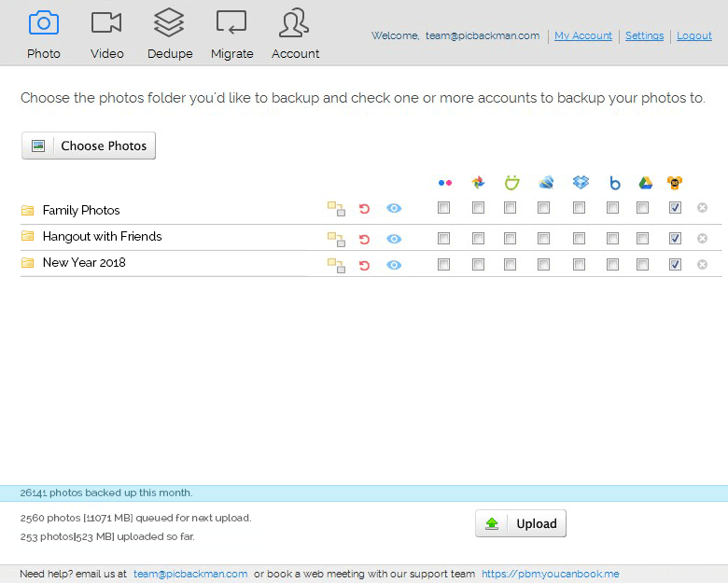Viewport: 728px width, 583px height.
Task: Check the Dropbox box for New Year 2018
Action: coord(579,264)
